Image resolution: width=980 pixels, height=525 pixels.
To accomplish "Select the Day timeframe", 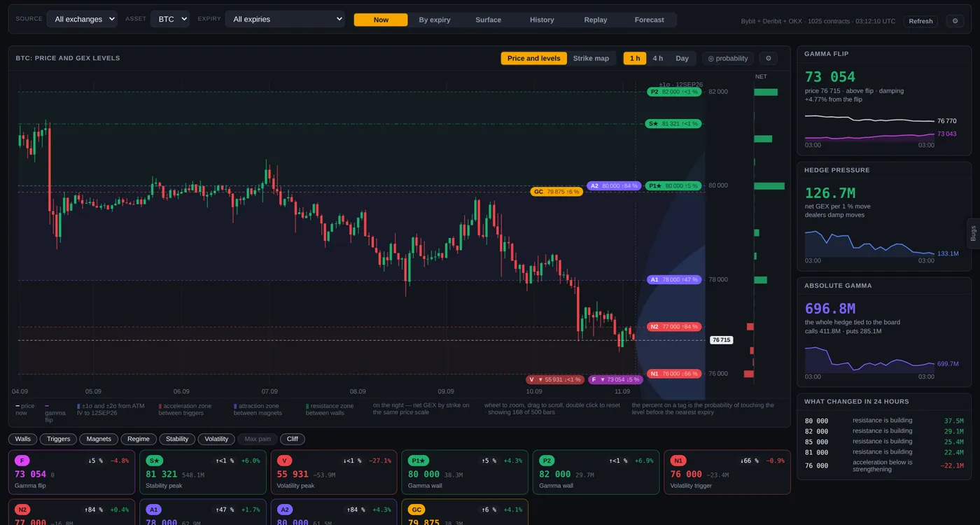I will 682,58.
